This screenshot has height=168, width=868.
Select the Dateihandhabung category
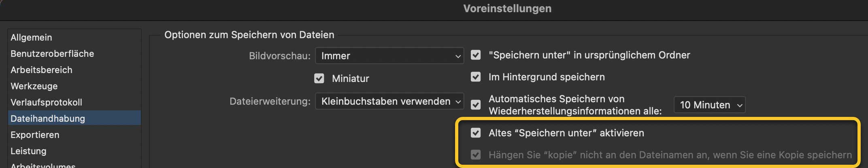tap(48, 118)
